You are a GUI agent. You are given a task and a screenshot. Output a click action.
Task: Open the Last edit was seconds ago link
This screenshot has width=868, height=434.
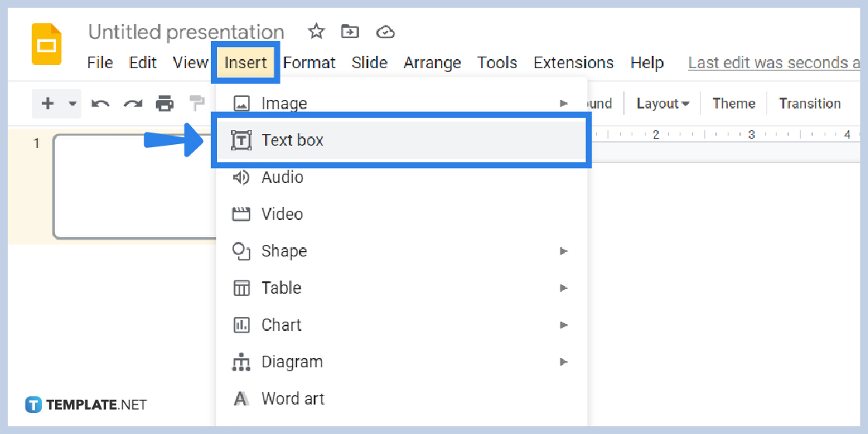pos(774,63)
